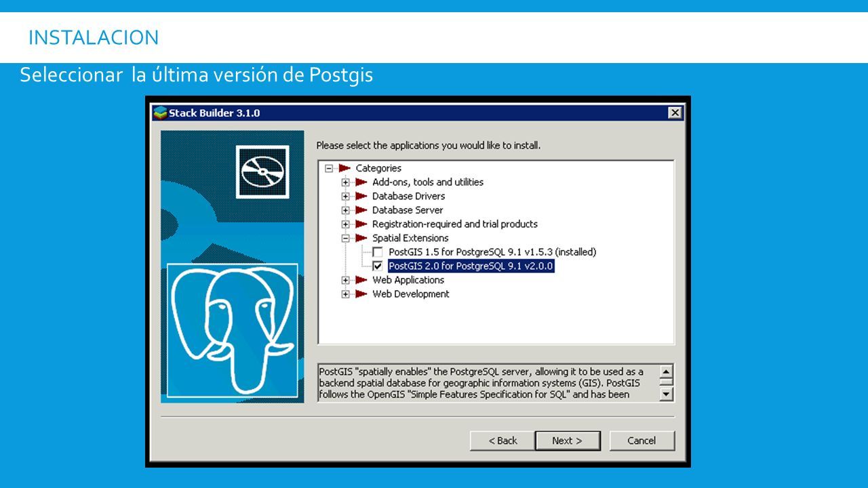Click the PostgreSQL elephant logo
The image size is (868, 488).
pyautogui.click(x=232, y=330)
